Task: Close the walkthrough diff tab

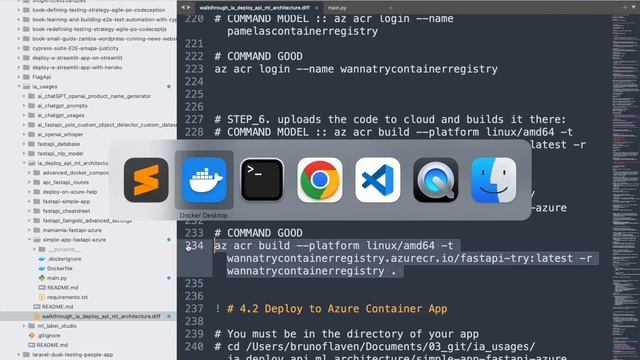Action: [316, 8]
